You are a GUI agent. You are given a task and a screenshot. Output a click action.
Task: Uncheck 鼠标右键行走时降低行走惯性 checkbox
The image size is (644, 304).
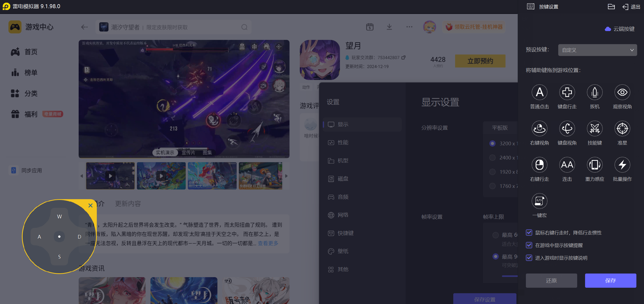point(529,233)
